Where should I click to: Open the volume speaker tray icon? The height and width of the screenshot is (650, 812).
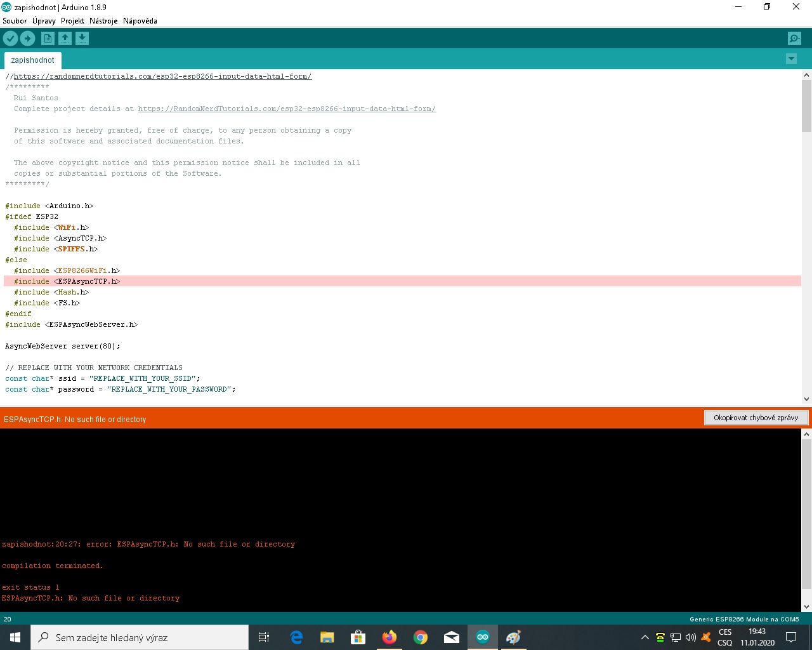[691, 637]
